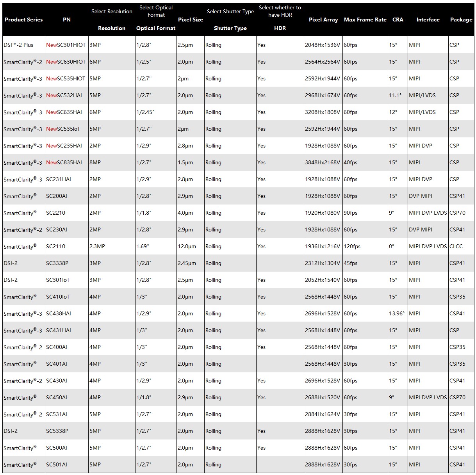Click the PN column header
The height and width of the screenshot is (475, 476).
point(67,20)
